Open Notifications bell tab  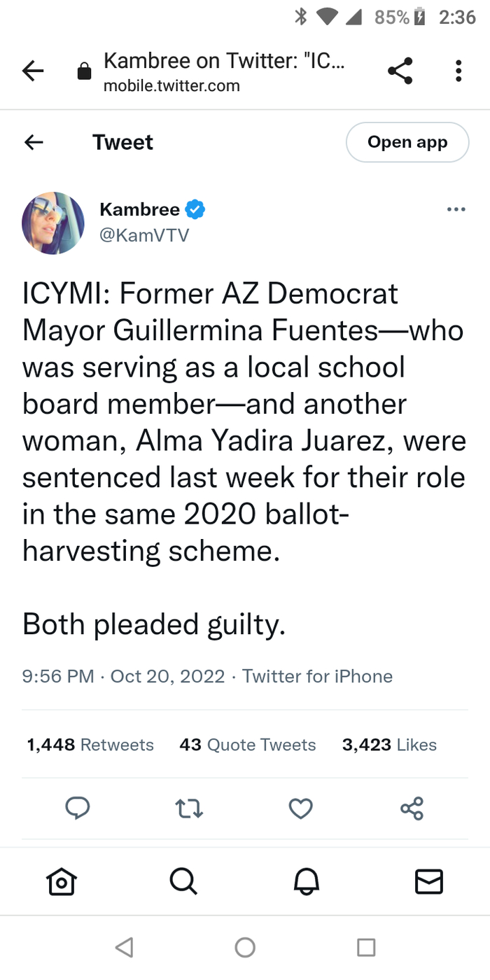coord(307,881)
